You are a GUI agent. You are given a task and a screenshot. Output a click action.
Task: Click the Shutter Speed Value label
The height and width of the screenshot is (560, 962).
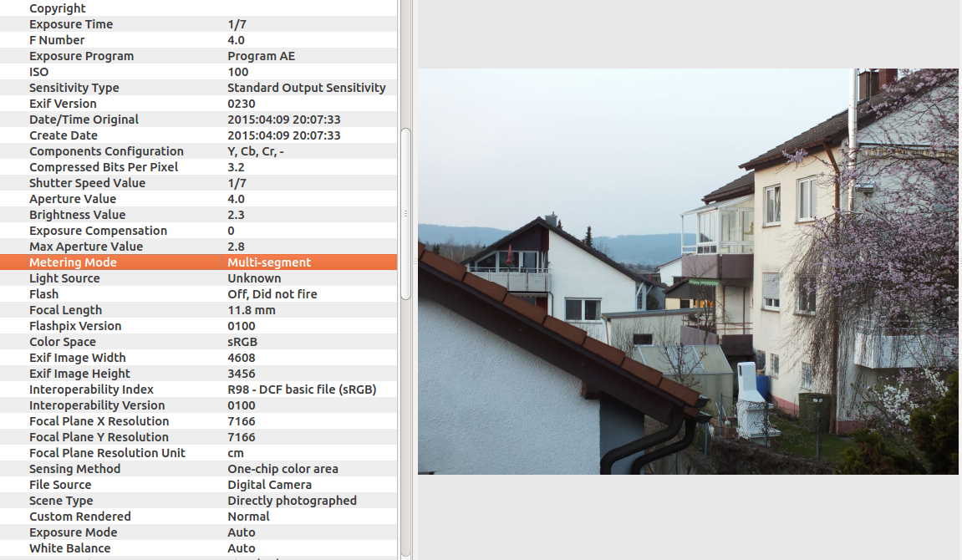[x=87, y=183]
